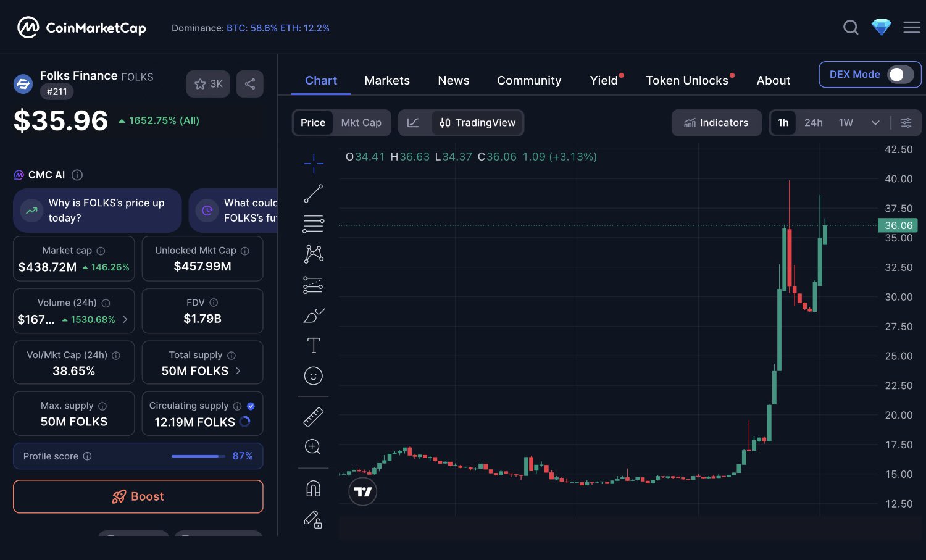Ask CMC AI why FOLKS's price is up
The image size is (926, 560).
98,211
